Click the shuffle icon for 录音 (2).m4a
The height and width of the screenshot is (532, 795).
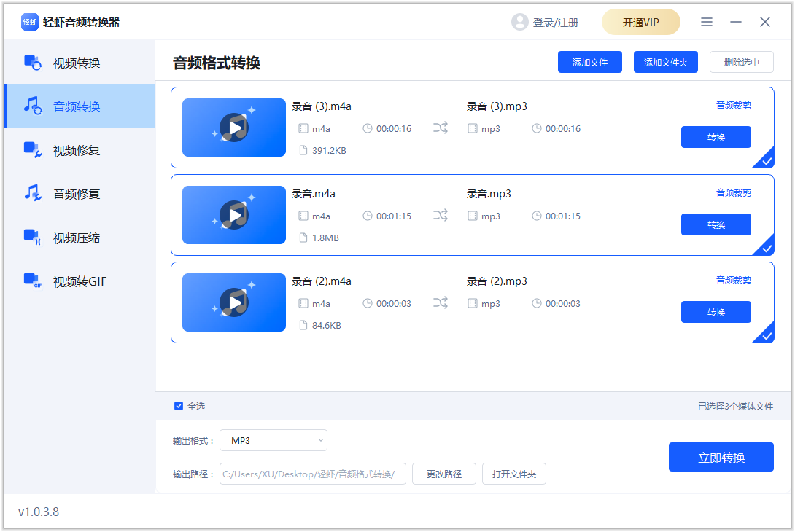point(441,303)
